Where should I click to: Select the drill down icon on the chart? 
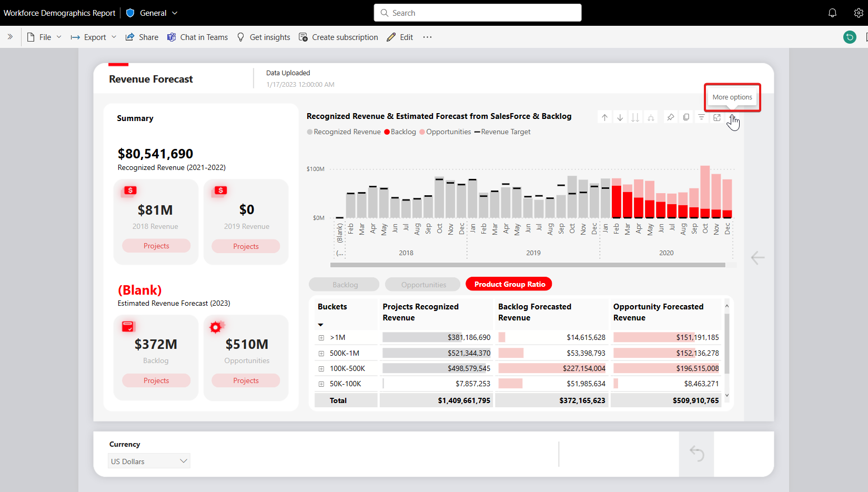620,117
